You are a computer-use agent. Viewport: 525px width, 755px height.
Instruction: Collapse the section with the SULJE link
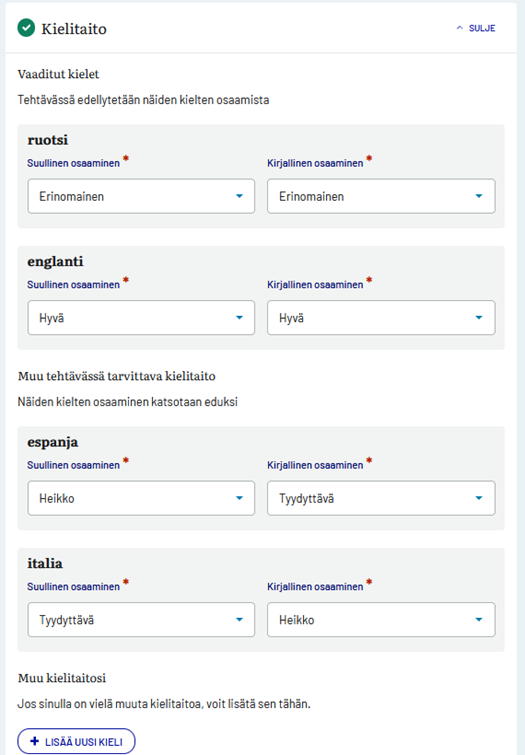[476, 28]
